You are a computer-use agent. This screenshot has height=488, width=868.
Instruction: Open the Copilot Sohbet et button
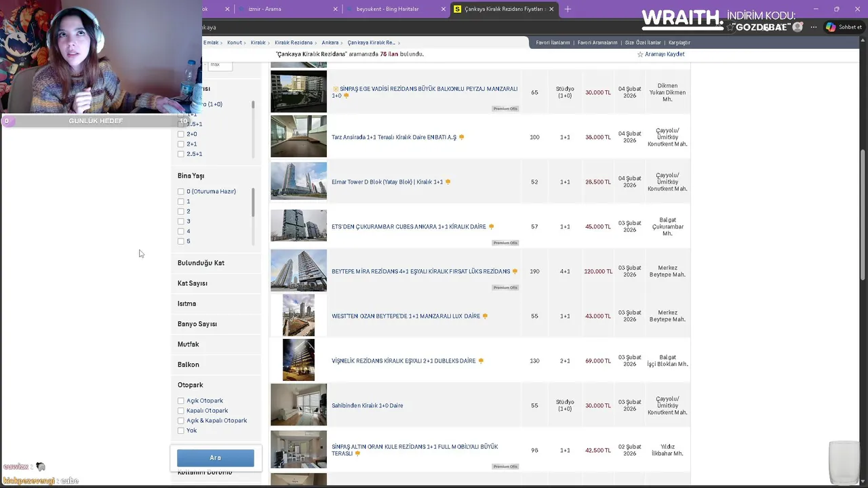click(x=844, y=27)
